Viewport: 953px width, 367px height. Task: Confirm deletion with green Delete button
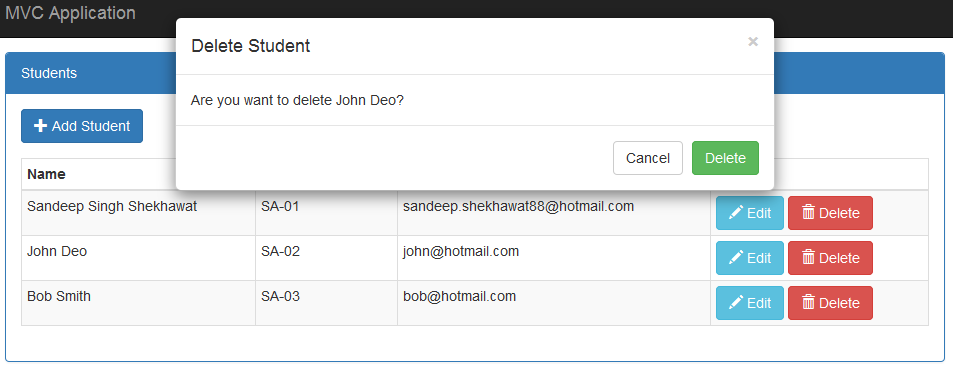point(725,158)
